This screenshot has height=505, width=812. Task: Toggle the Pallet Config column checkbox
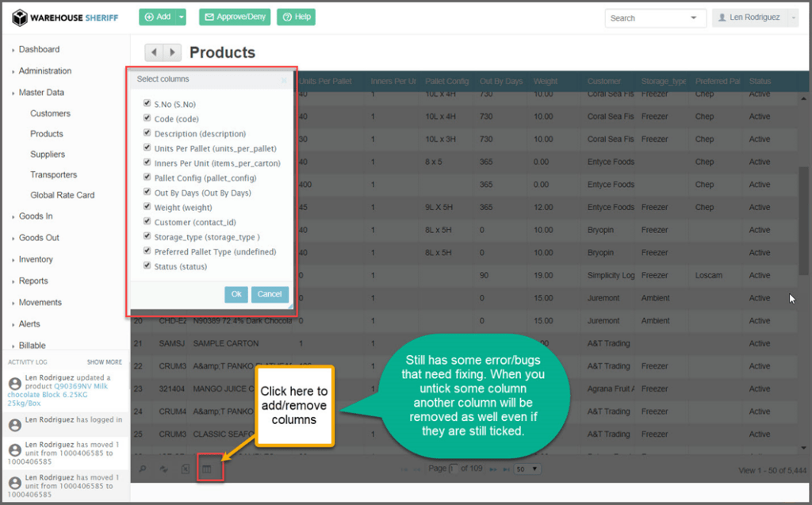[x=147, y=178]
